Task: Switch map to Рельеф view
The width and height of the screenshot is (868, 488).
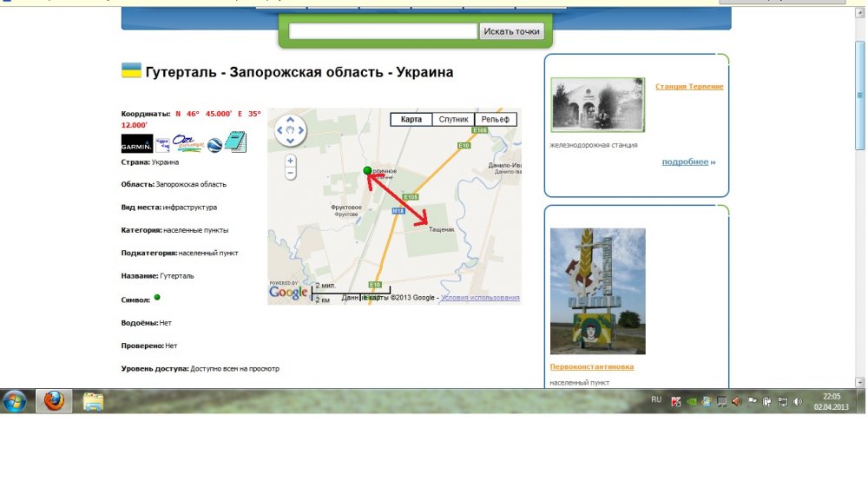Action: [x=496, y=120]
